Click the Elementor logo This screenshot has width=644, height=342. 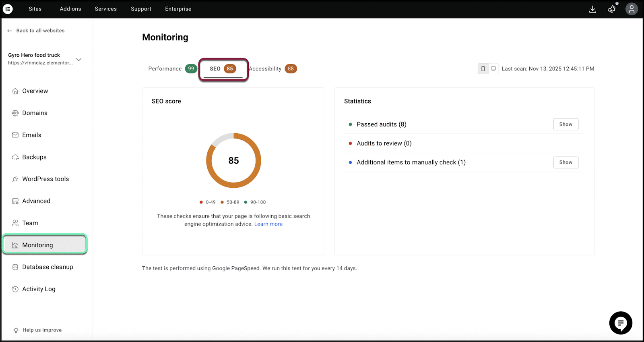click(x=8, y=9)
